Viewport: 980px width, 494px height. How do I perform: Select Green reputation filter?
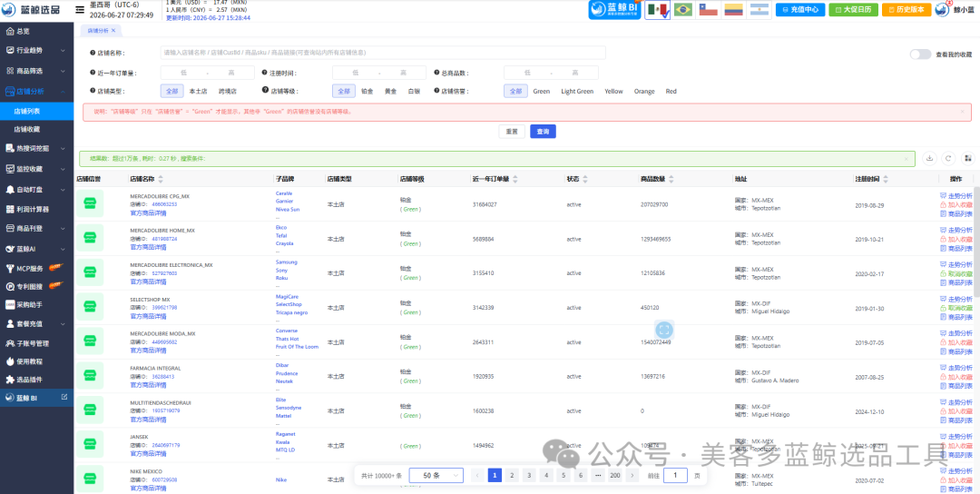(541, 92)
